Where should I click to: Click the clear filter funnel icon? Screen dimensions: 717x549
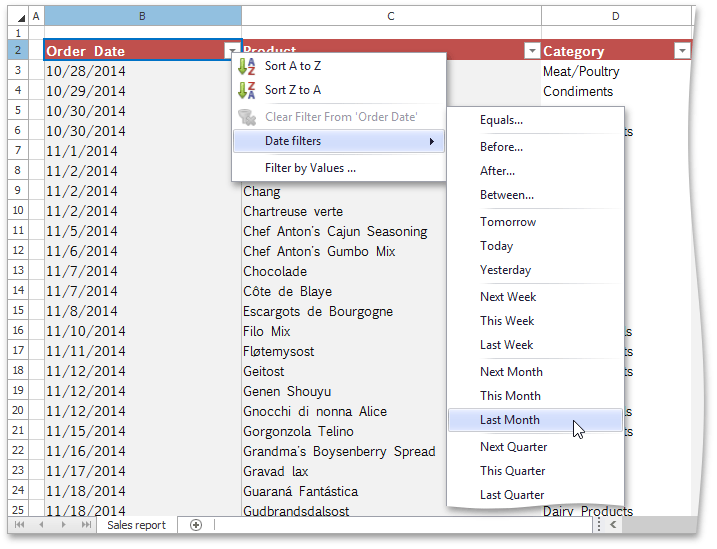[x=247, y=117]
